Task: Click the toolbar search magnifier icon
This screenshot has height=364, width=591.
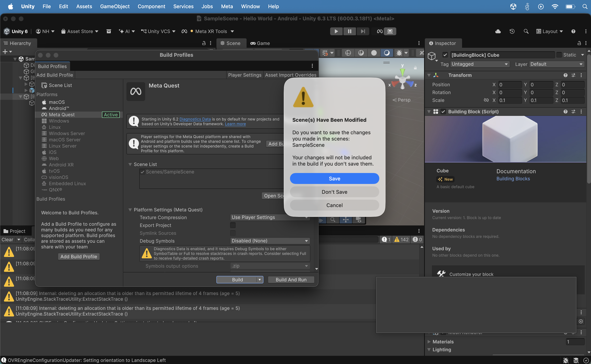Action: [x=526, y=31]
